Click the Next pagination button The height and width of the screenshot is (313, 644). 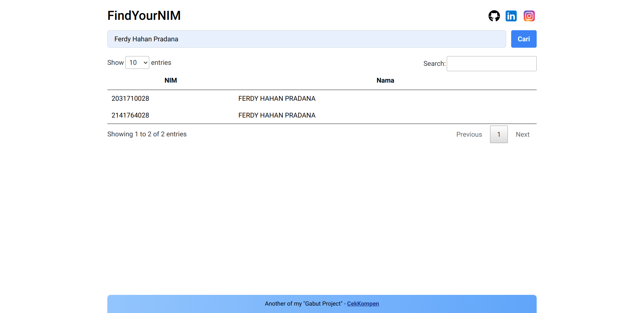(x=522, y=134)
